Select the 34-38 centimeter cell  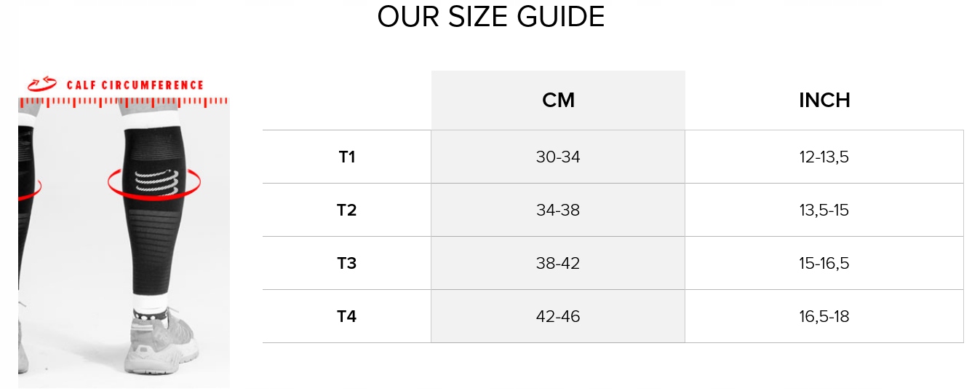(558, 210)
